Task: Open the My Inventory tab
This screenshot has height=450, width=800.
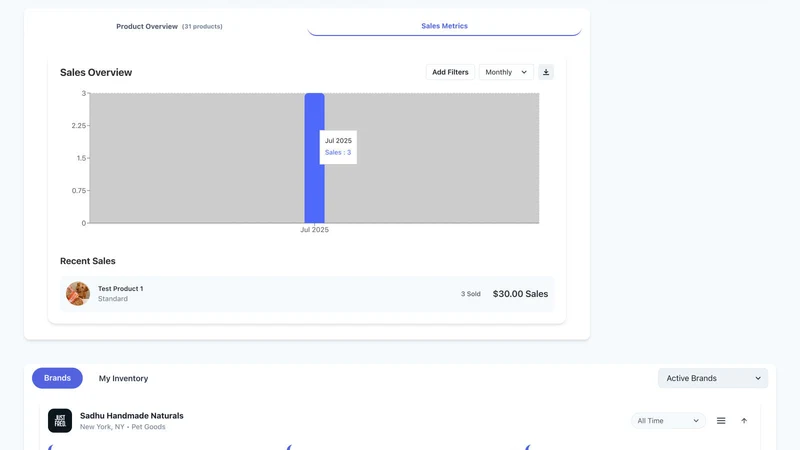Action: pos(123,378)
